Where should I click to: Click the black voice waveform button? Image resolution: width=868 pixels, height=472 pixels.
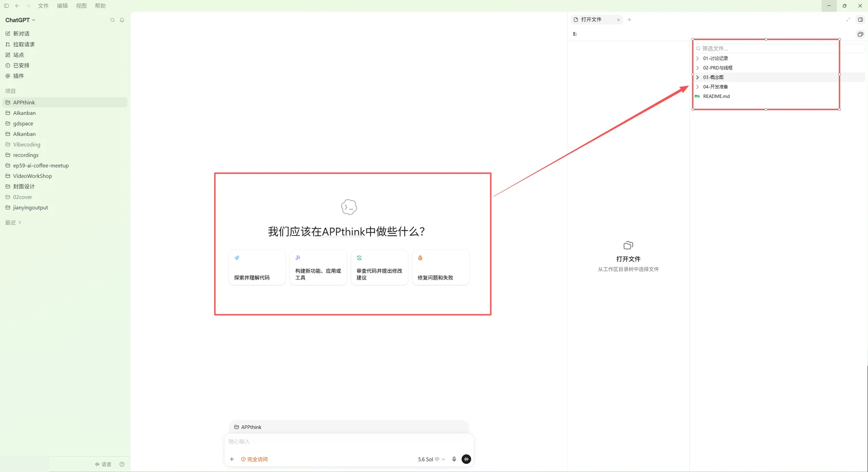(x=466, y=459)
